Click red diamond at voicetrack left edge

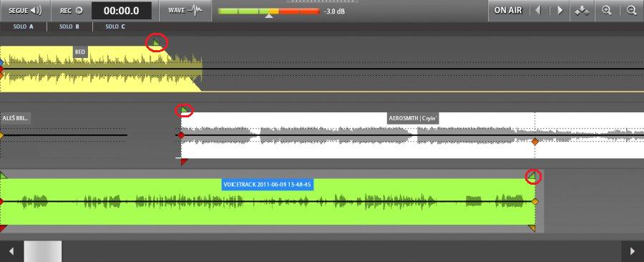click(1, 202)
